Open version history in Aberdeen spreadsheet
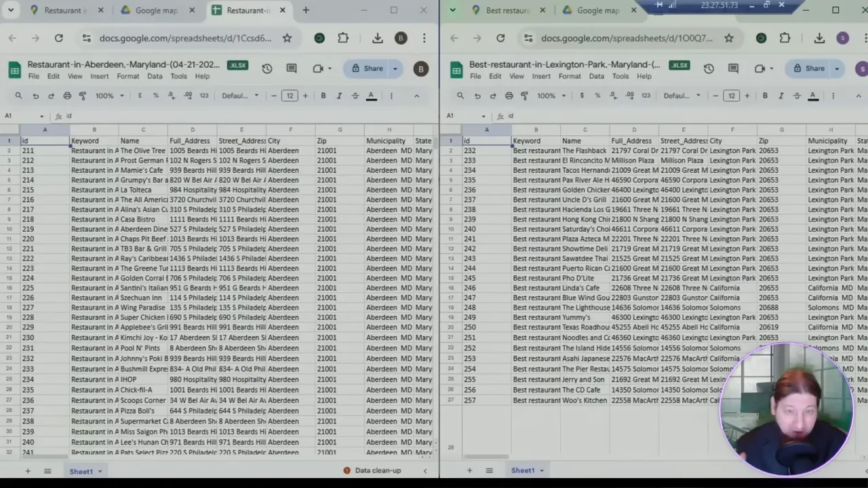The width and height of the screenshot is (868, 488). (x=267, y=68)
